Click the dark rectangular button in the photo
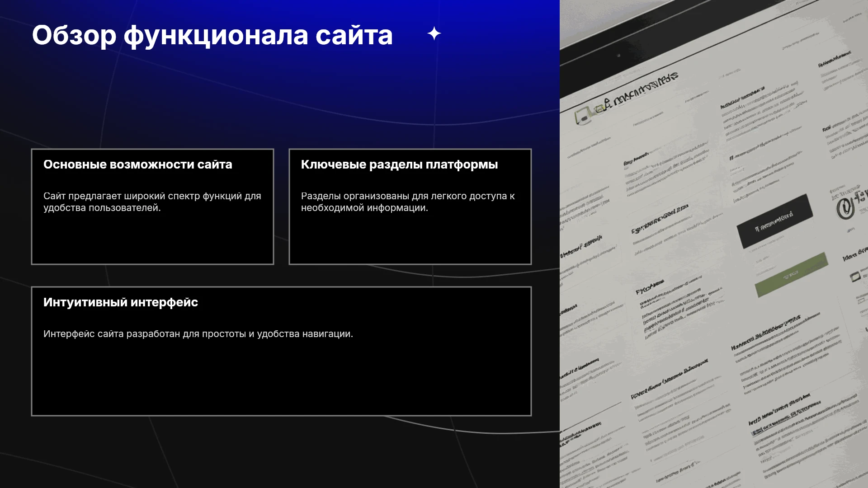The height and width of the screenshot is (488, 868). coord(774,221)
